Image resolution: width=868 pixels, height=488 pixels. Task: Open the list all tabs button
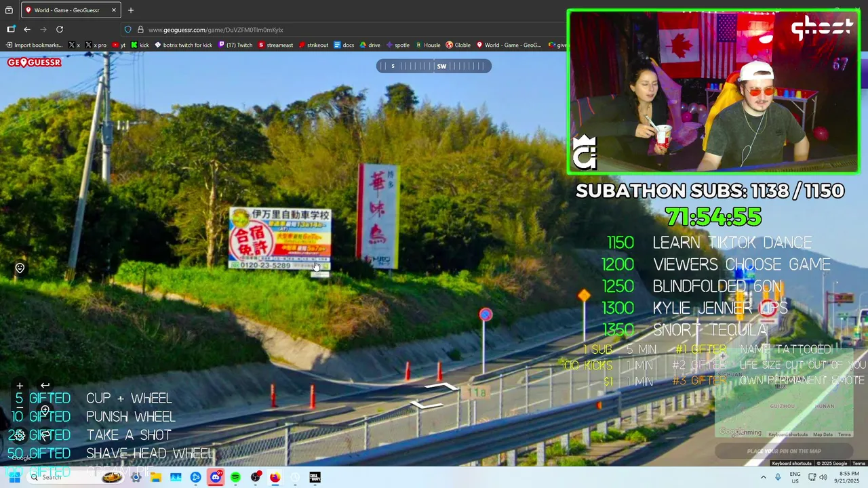click(9, 10)
